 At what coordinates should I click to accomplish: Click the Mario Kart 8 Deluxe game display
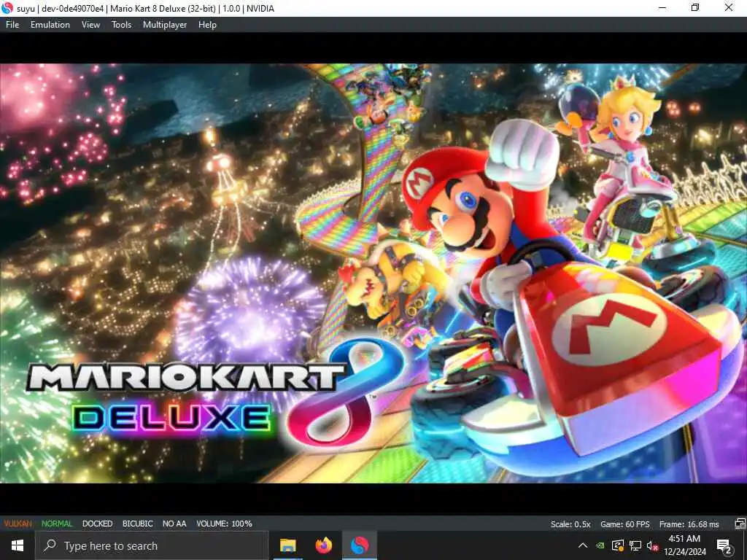coord(373,273)
